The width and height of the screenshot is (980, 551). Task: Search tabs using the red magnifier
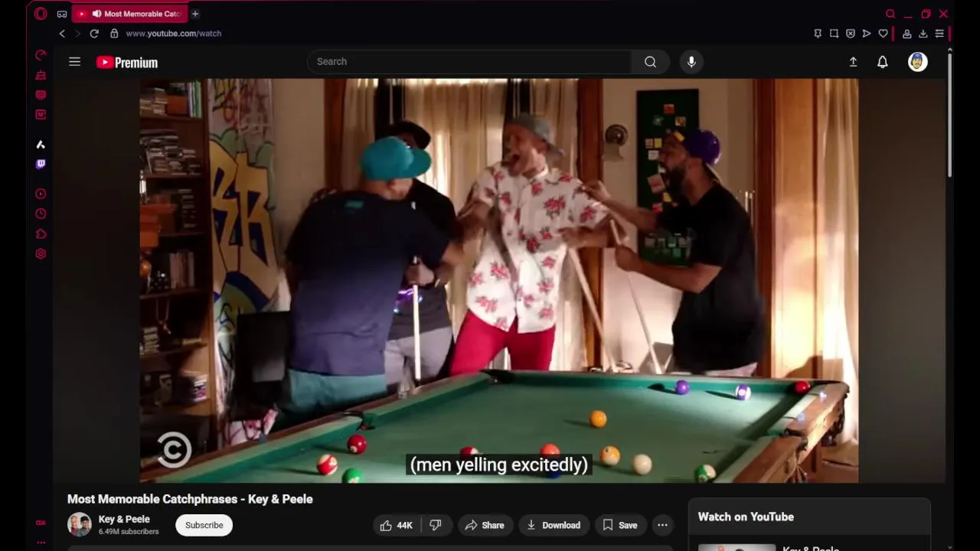890,14
